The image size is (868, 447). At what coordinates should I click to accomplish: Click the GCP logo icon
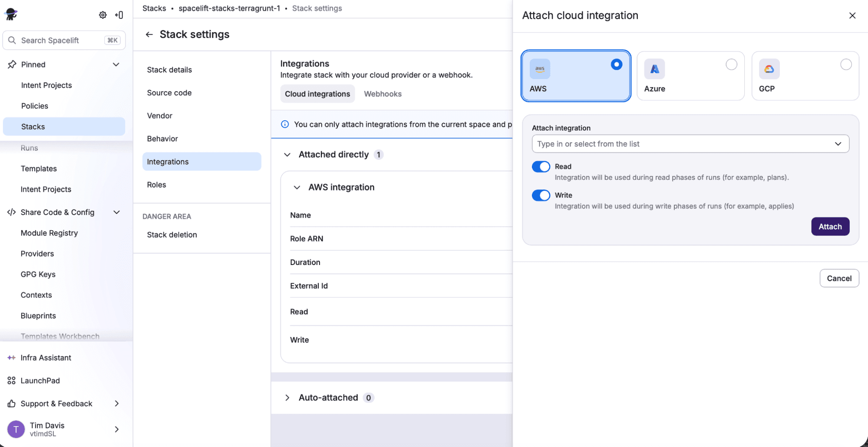[x=769, y=69]
